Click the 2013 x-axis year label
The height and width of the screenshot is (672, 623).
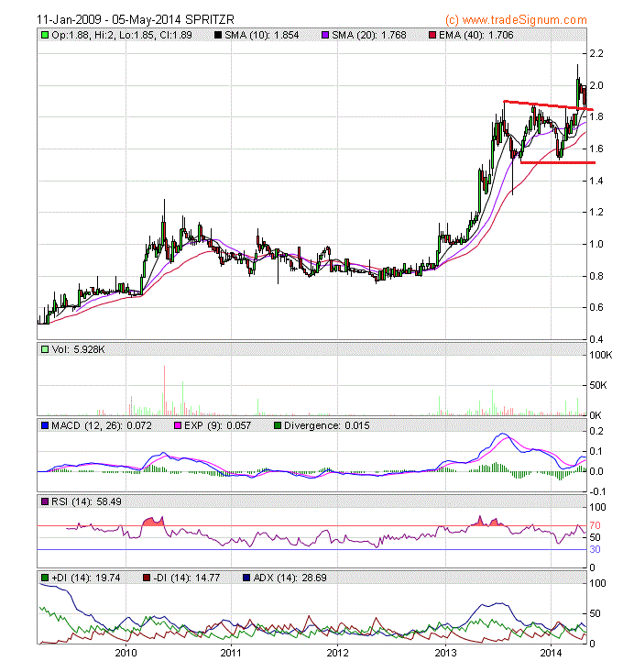(446, 653)
